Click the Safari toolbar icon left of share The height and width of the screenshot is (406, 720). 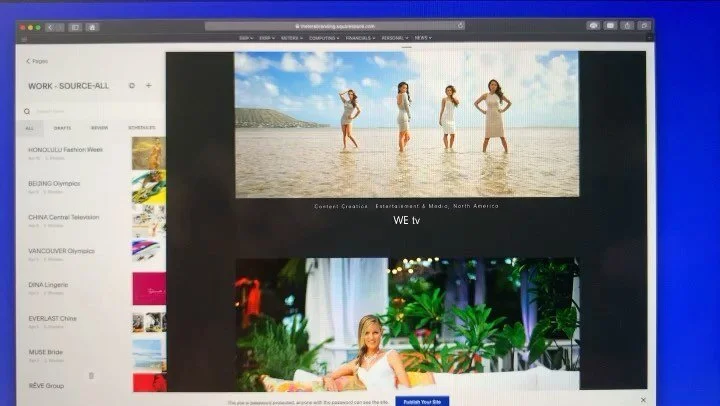(610, 26)
